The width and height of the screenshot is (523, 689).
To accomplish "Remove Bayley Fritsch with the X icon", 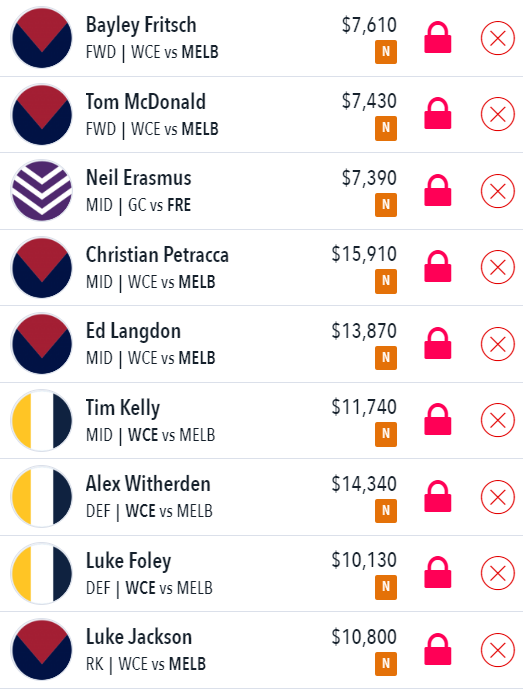I will point(498,38).
